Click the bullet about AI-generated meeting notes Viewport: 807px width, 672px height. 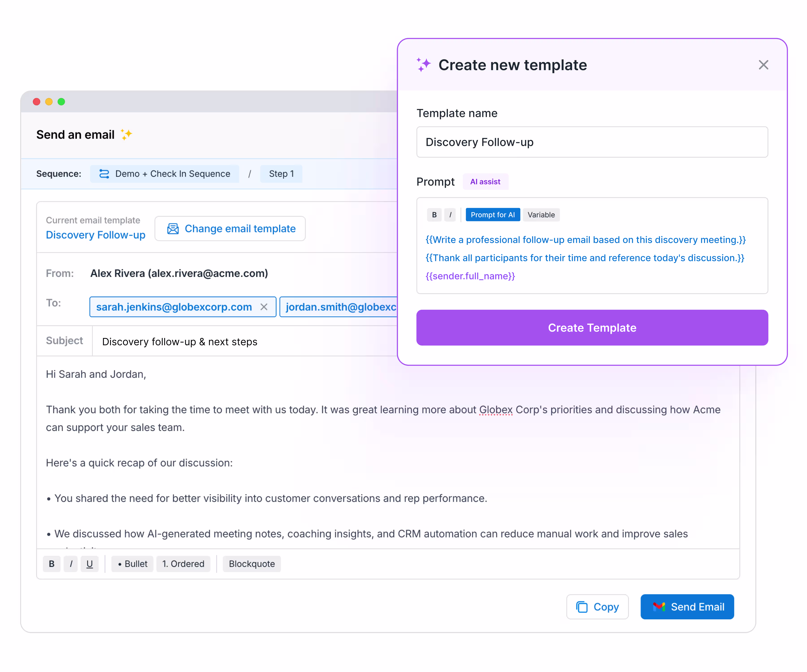coord(367,534)
